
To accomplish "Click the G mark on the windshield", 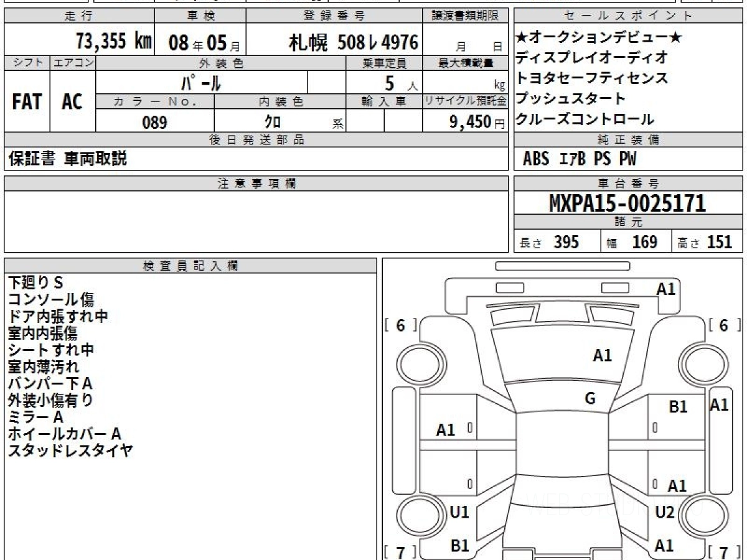I will coord(590,399).
